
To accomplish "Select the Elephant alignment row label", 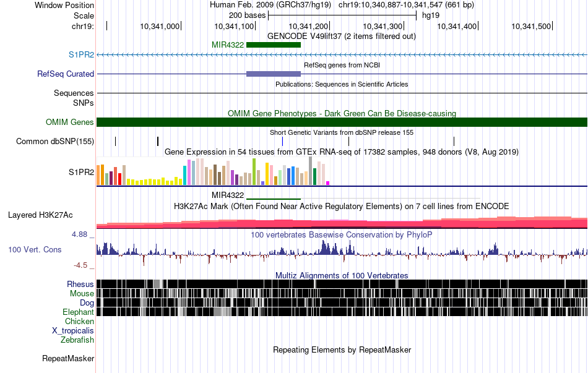I will [78, 312].
